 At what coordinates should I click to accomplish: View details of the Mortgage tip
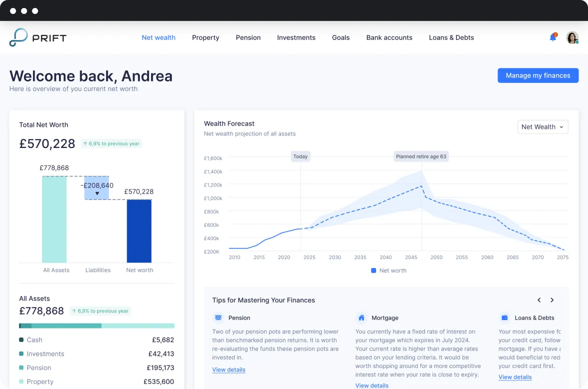tap(372, 385)
